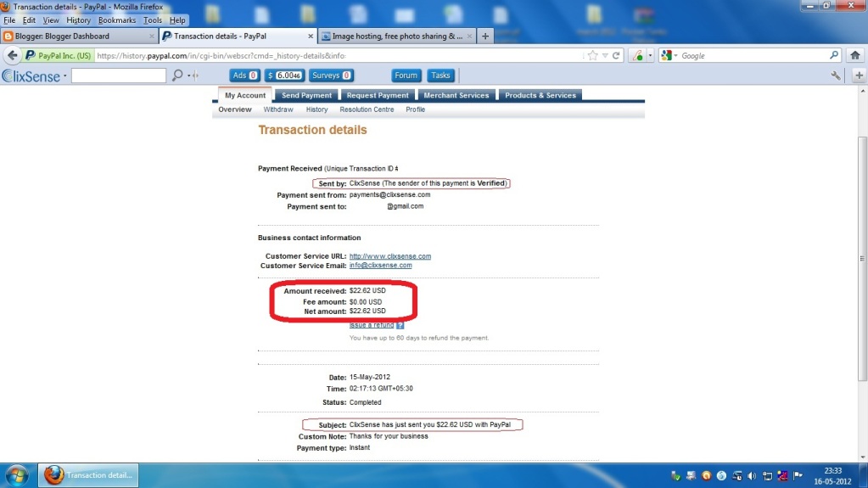
Task: Click the ClixSense toolbar magnifier search icon
Action: pos(177,76)
